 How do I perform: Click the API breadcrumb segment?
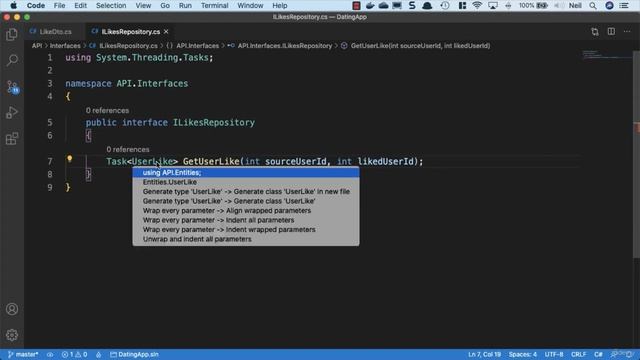click(x=37, y=46)
